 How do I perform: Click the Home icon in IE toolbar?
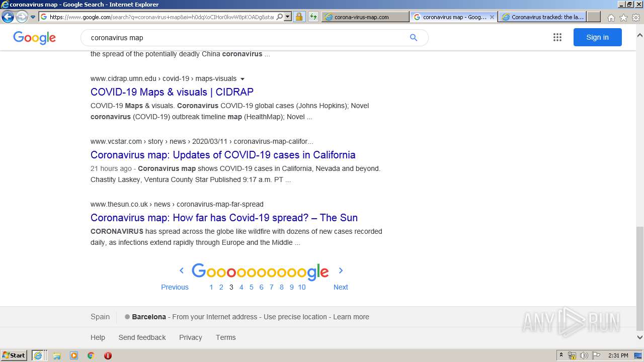click(x=611, y=18)
